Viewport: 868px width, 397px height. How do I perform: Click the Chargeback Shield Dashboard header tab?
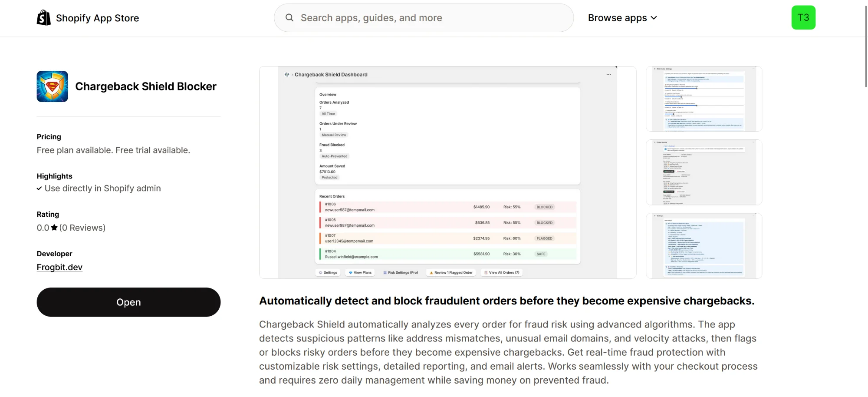tap(331, 74)
